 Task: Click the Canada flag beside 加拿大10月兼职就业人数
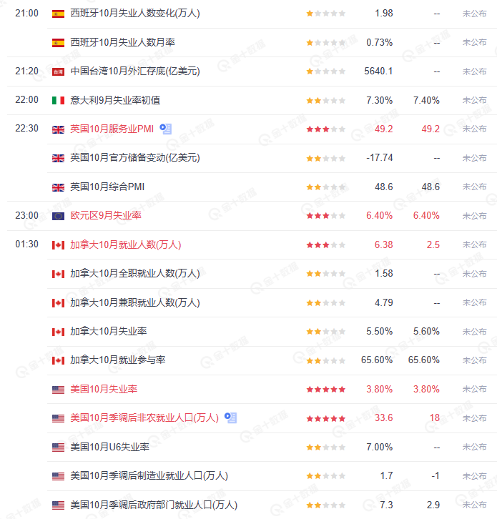(58, 303)
